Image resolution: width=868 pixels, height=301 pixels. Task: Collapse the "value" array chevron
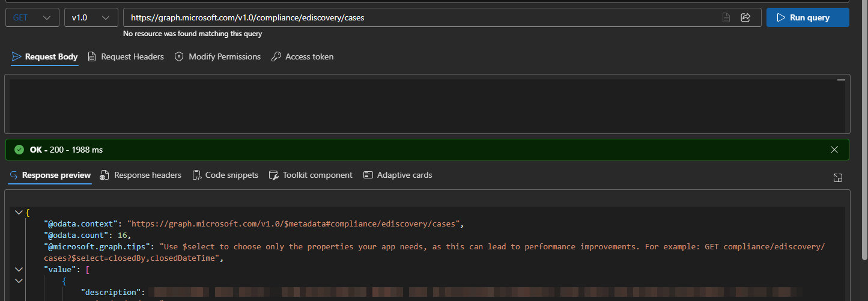(x=18, y=269)
